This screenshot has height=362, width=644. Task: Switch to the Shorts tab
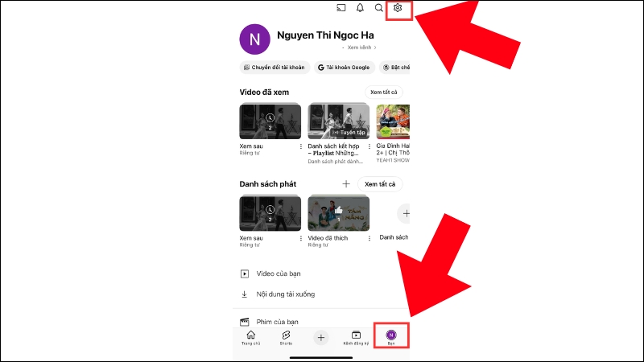tap(286, 337)
